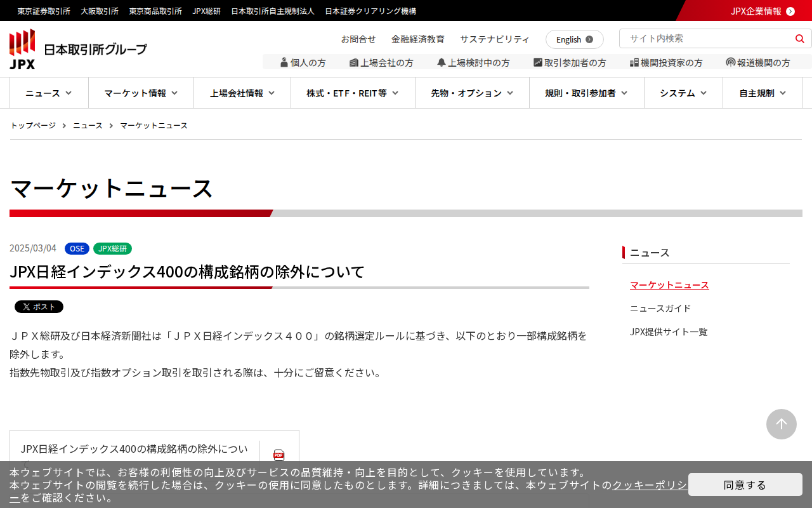Click the green JPX総研 tag
The image size is (812, 508).
coord(112,248)
